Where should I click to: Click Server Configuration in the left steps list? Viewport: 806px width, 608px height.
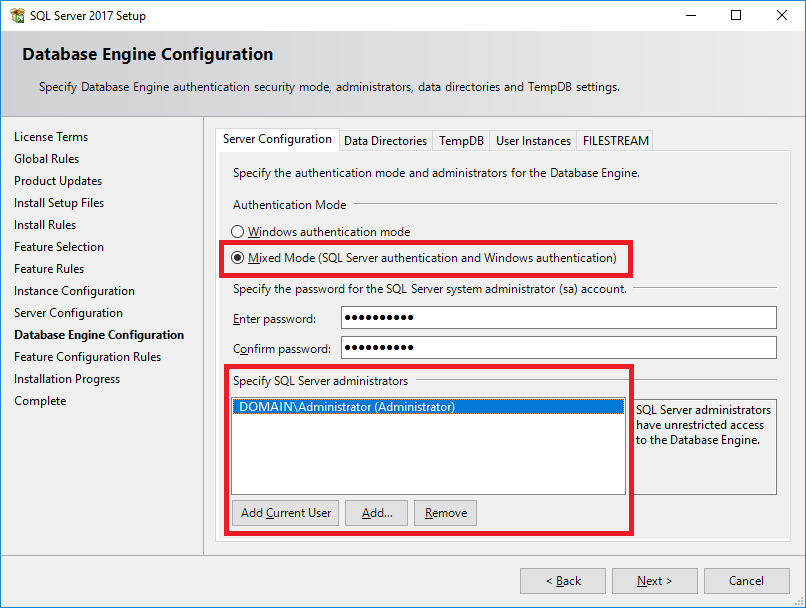tap(68, 313)
